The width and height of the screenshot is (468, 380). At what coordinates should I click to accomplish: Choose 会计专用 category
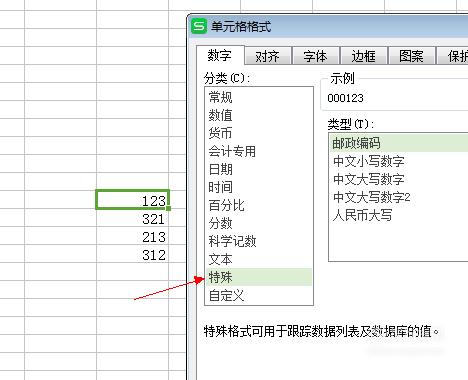(x=259, y=151)
